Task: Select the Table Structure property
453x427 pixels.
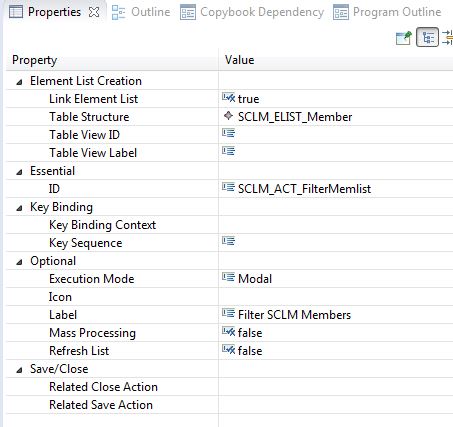Action: point(89,117)
